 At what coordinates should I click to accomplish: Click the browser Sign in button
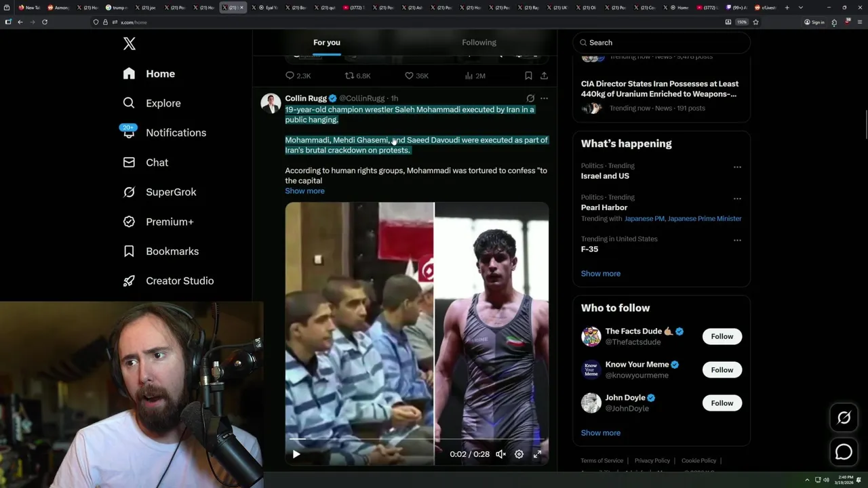click(x=814, y=22)
